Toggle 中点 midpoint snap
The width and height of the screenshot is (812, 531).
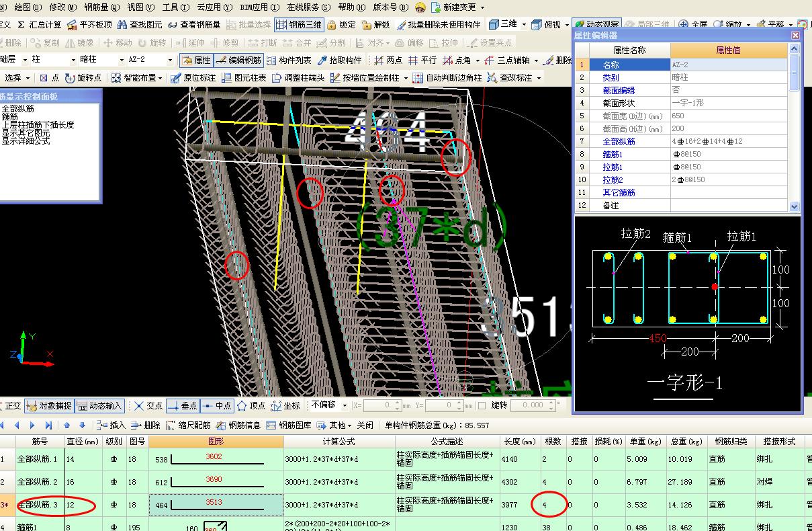coord(216,405)
